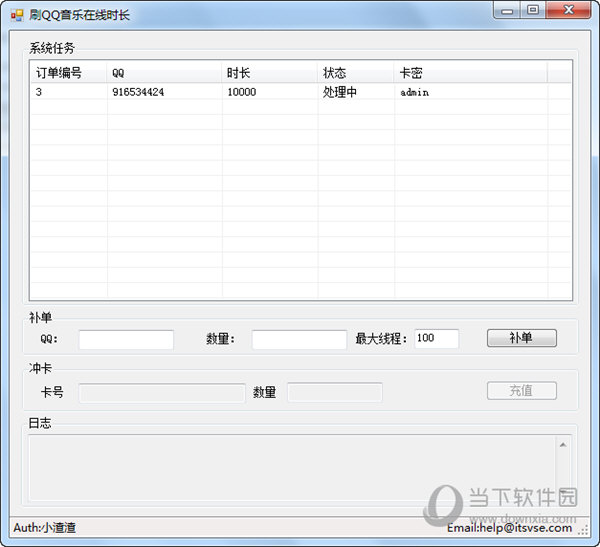600x547 pixels.
Task: Click the Auth:小渣渣 status label
Action: coord(45,527)
